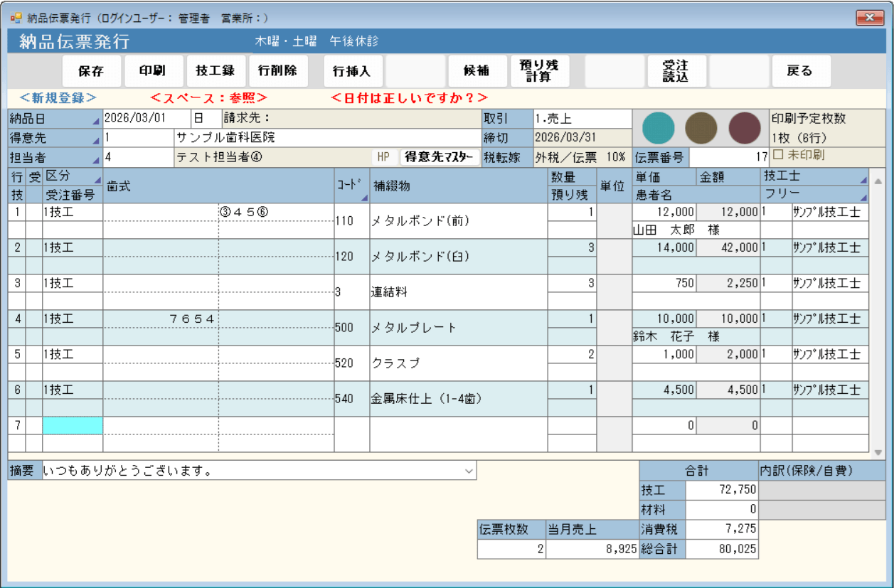Insert a row with 行挿入
This screenshot has width=894, height=588.
pos(353,71)
